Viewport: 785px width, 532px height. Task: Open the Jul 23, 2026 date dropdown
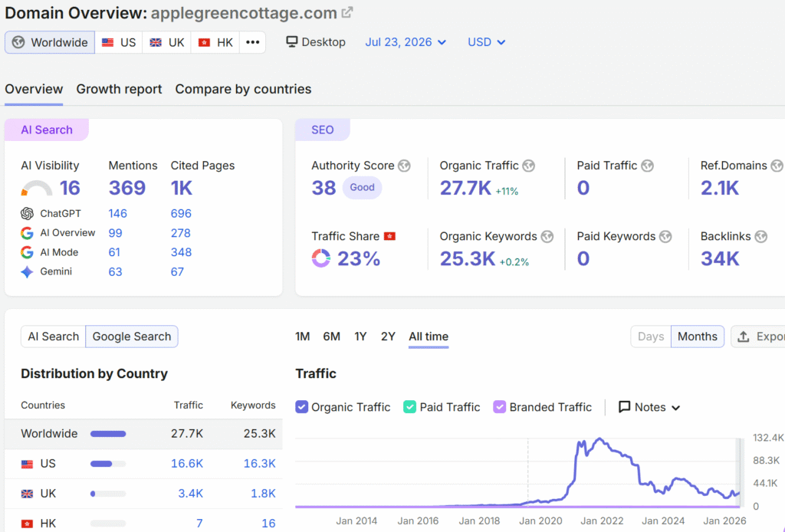coord(406,42)
